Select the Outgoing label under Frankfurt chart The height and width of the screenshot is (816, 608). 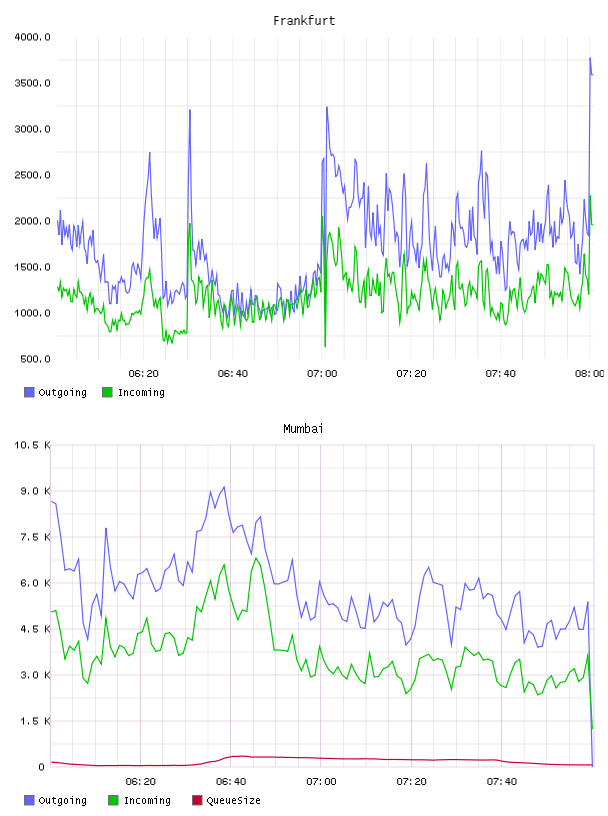pyautogui.click(x=62, y=392)
